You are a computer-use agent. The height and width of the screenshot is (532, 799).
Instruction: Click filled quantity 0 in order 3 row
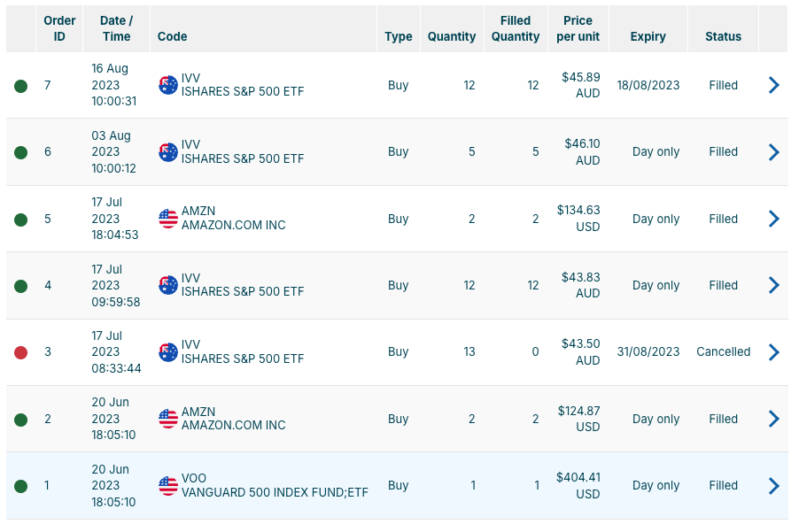click(x=536, y=351)
